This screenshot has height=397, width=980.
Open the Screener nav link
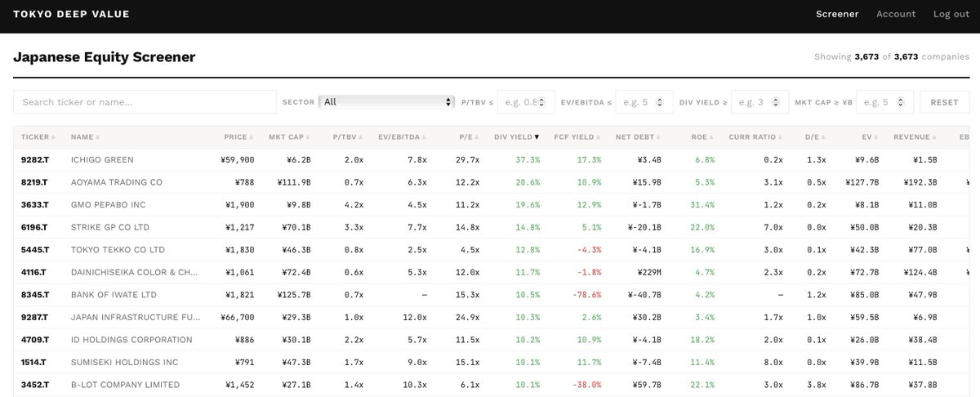click(837, 14)
